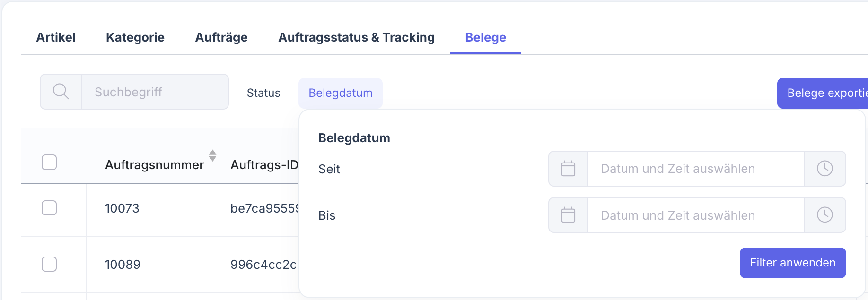Click the Seit date and time field
868x300 pixels.
[x=695, y=169]
